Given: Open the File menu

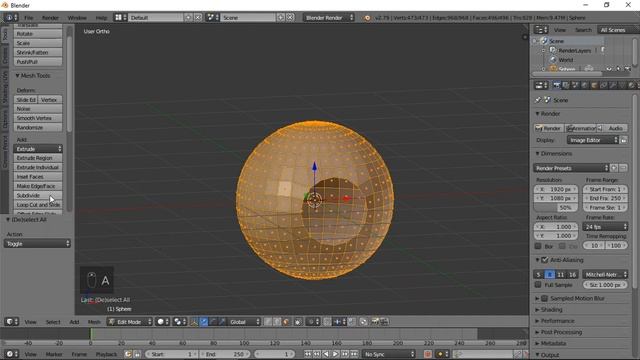Looking at the screenshot, I should tap(29, 18).
